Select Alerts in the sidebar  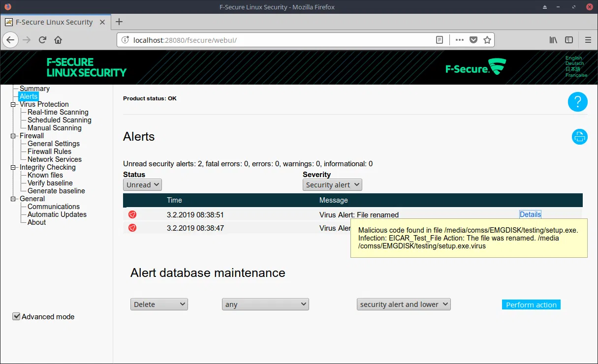point(29,96)
